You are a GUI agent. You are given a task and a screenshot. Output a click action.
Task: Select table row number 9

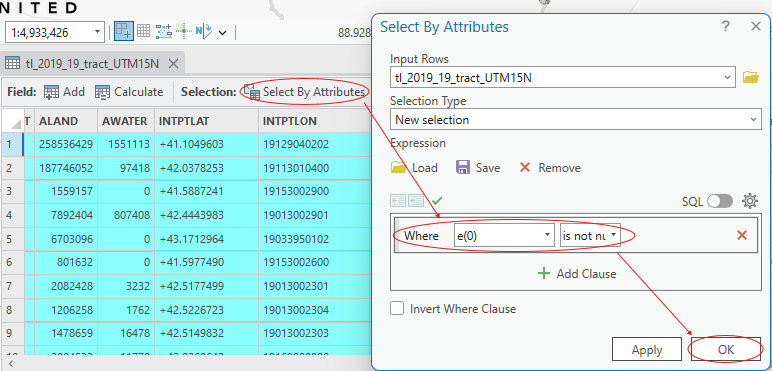pyautogui.click(x=12, y=334)
